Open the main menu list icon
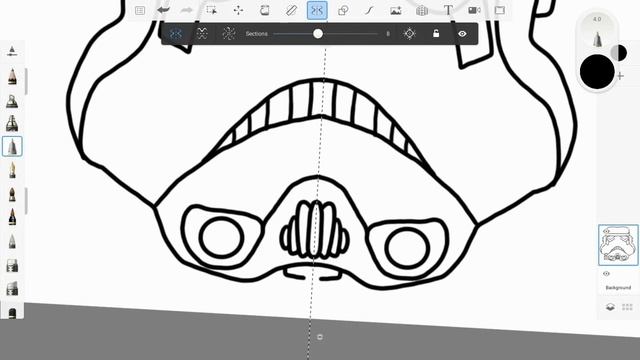This screenshot has height=360, width=640. [140, 10]
